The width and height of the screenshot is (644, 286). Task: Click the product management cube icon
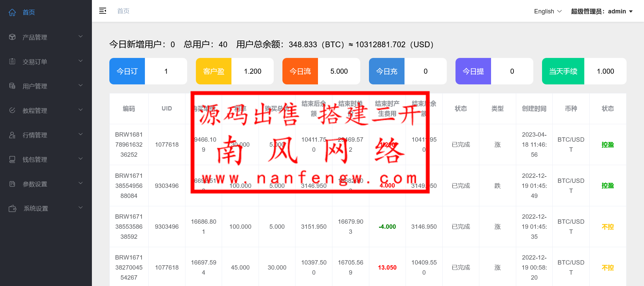(12, 37)
